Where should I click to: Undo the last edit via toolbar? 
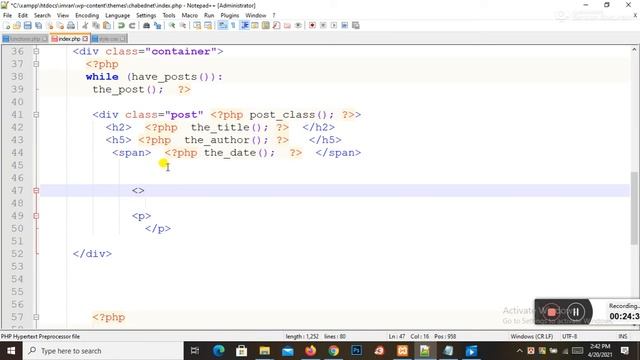(121, 25)
